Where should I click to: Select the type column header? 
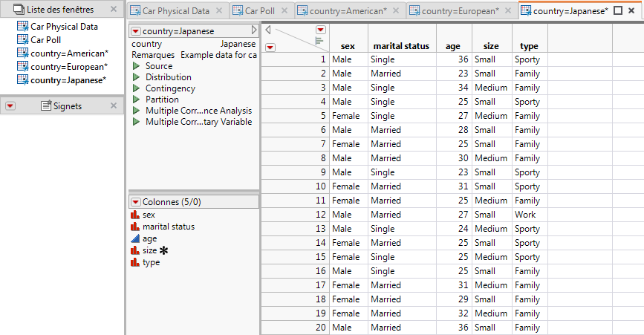[x=529, y=46]
